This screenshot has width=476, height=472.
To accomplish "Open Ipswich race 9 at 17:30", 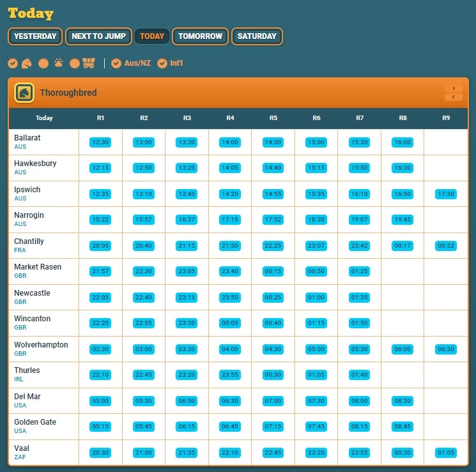I will pos(446,194).
